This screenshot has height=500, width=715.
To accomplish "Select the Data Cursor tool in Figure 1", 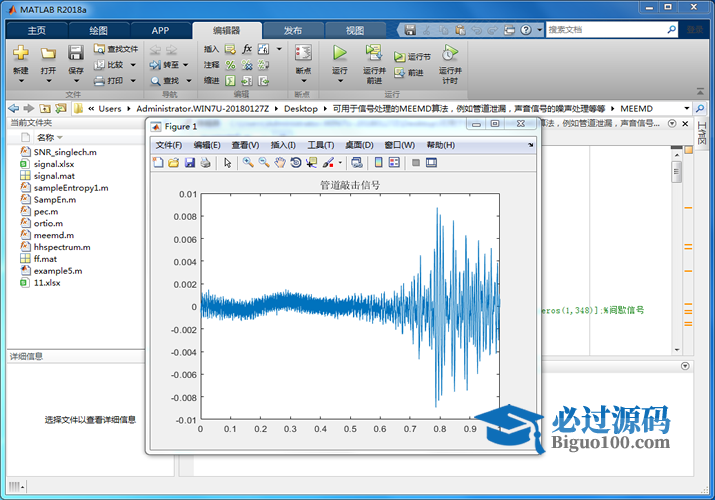I will point(311,162).
